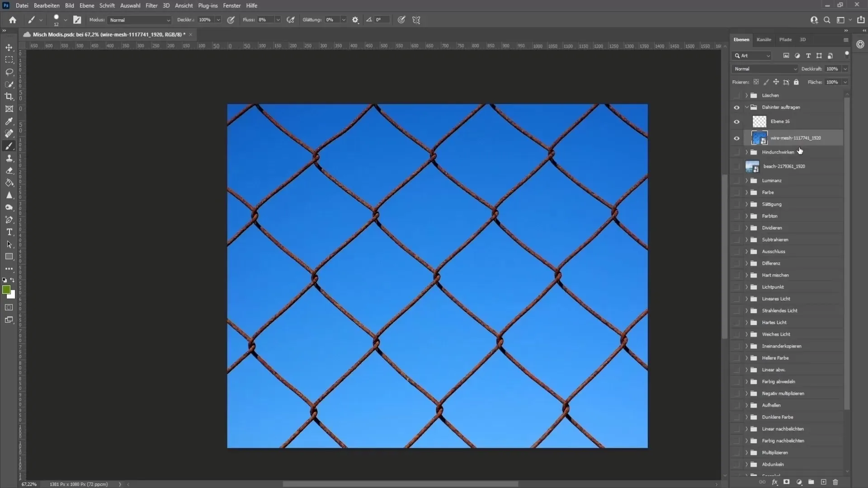The width and height of the screenshot is (868, 488).
Task: Toggle lock all layer attributes
Action: (x=796, y=82)
